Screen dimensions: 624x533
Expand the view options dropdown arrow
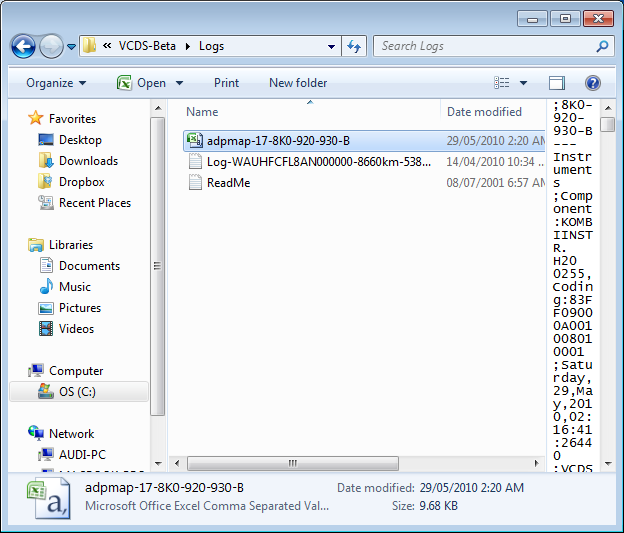[x=523, y=83]
